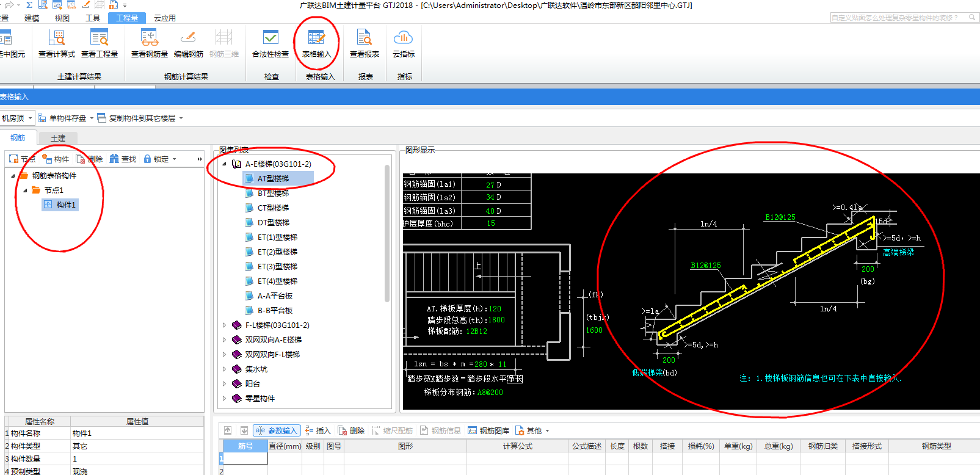Edit 保护层厚度 value 15
This screenshot has width=980, height=475.
pyautogui.click(x=491, y=223)
